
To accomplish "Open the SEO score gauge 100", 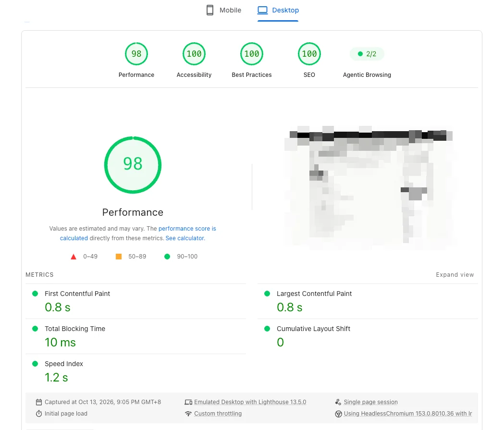I will click(309, 54).
